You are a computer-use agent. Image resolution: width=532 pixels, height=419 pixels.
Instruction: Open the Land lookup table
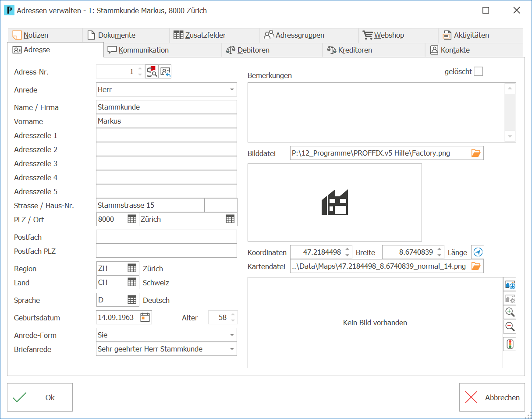(132, 282)
